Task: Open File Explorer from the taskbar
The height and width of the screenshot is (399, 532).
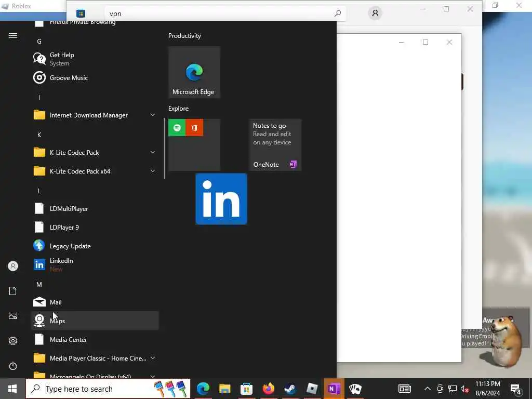Action: pyautogui.click(x=224, y=389)
